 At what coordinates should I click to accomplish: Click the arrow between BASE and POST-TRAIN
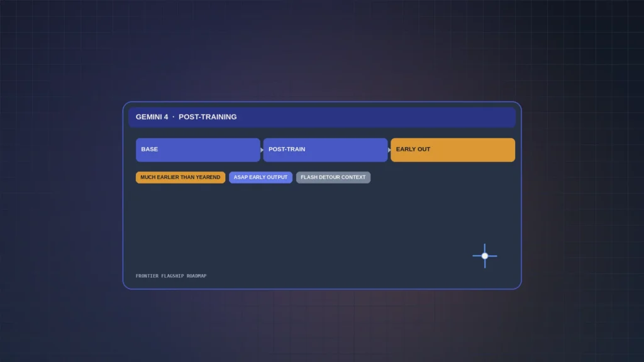pyautogui.click(x=262, y=150)
